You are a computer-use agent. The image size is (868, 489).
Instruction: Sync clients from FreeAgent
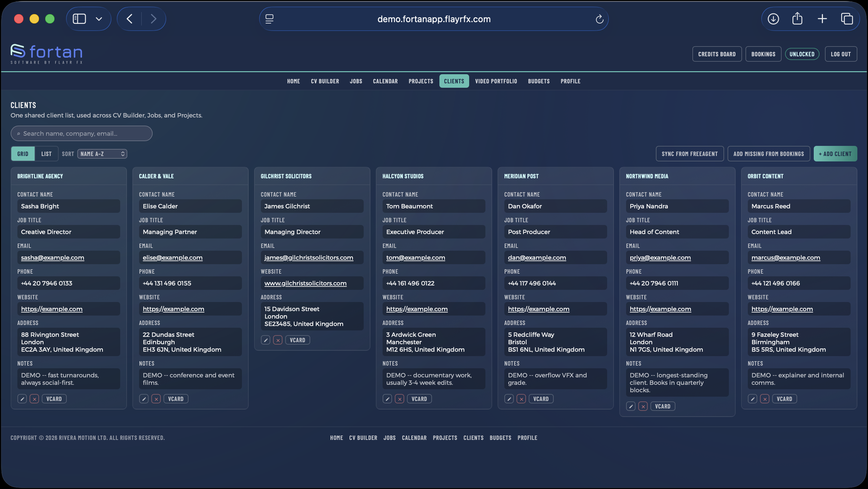690,154
